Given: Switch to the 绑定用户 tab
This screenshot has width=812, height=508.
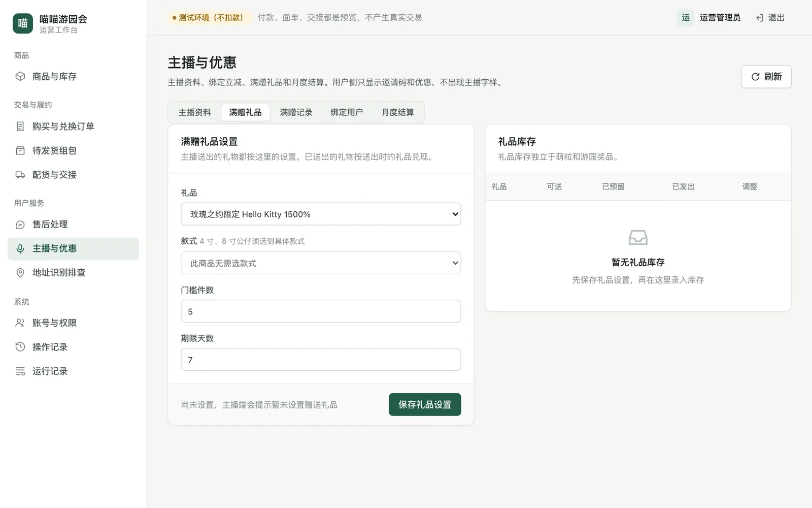Looking at the screenshot, I should [347, 112].
